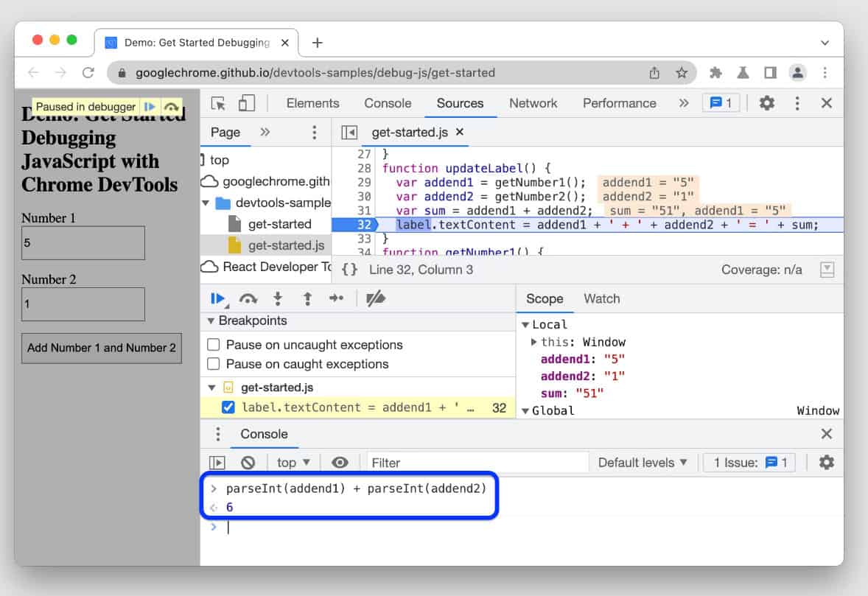Image resolution: width=868 pixels, height=596 pixels.
Task: Step over next function call icon
Action: click(248, 299)
